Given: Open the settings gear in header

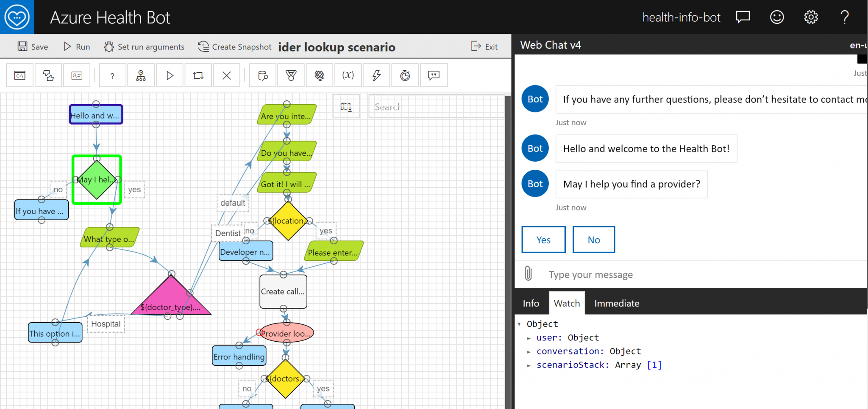Looking at the screenshot, I should coord(811,17).
